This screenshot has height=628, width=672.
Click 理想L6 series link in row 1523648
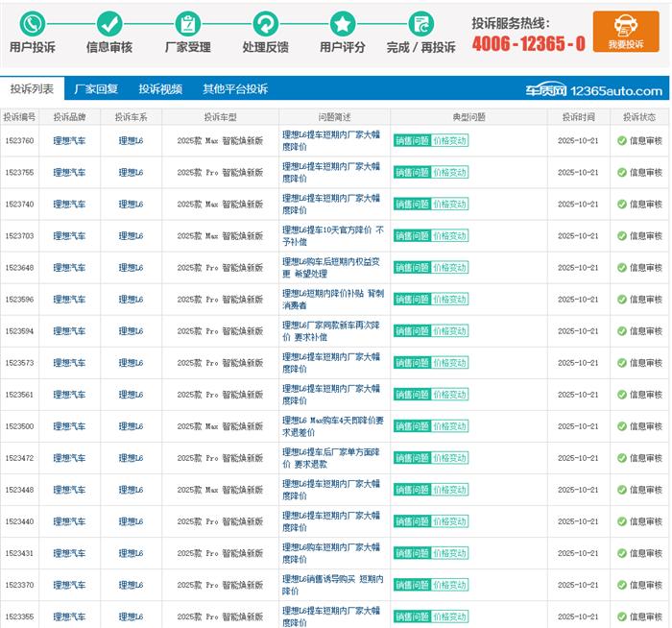tap(131, 268)
